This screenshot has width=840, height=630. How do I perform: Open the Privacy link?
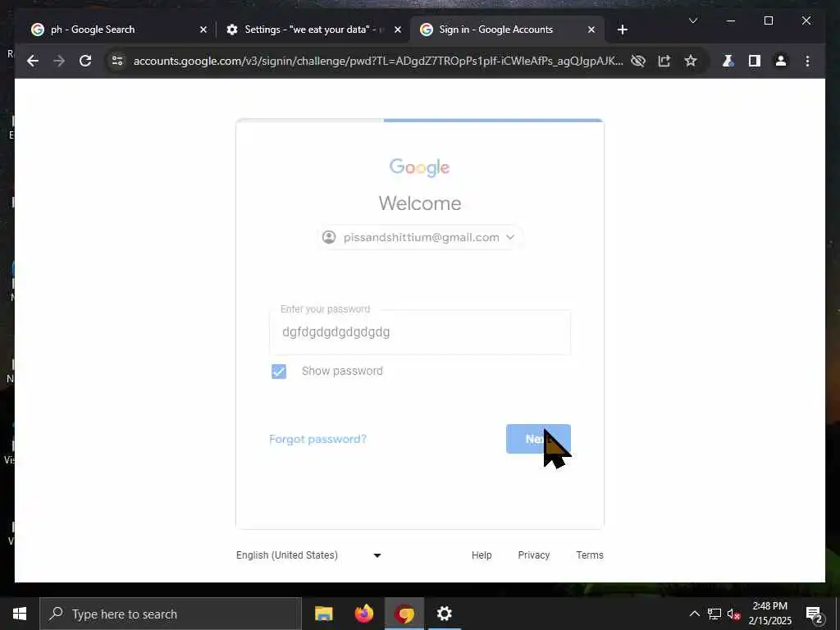coord(533,555)
